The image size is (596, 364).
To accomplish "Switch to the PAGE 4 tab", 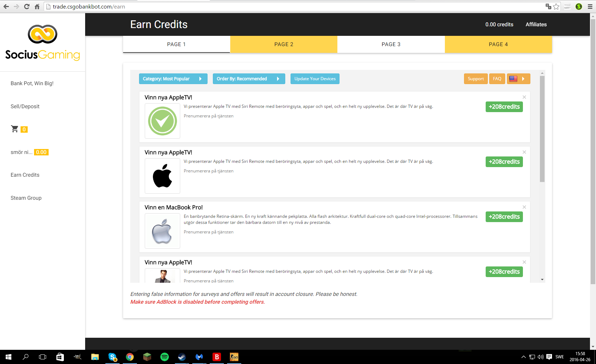I will [498, 44].
